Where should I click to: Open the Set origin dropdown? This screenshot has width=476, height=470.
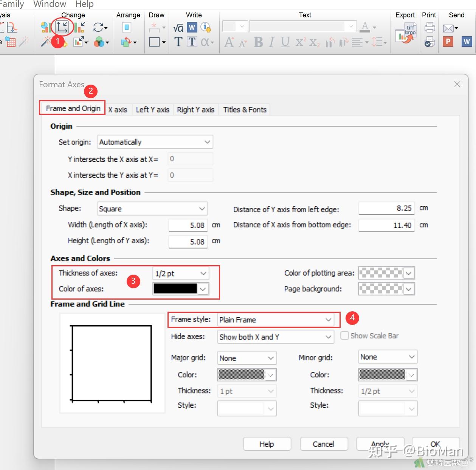(x=155, y=142)
